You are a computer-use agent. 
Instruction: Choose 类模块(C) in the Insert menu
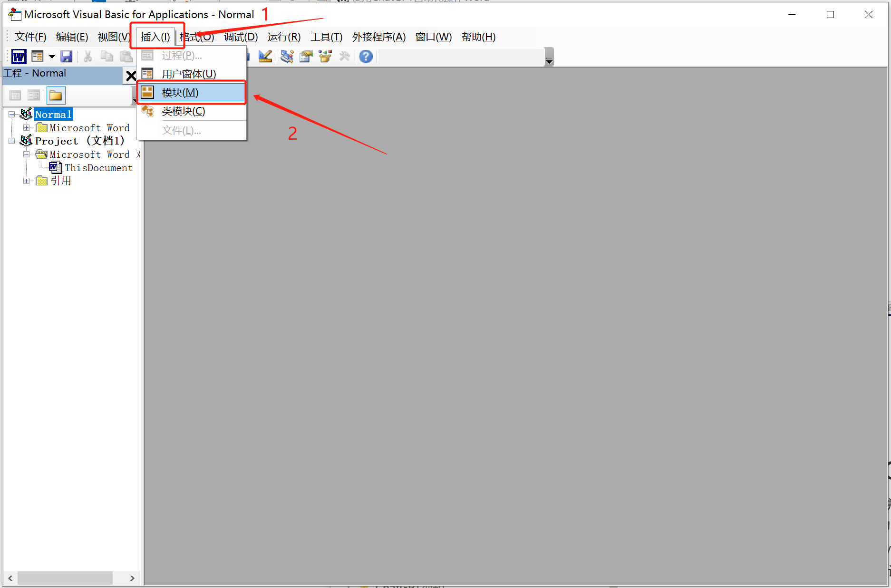[x=183, y=111]
